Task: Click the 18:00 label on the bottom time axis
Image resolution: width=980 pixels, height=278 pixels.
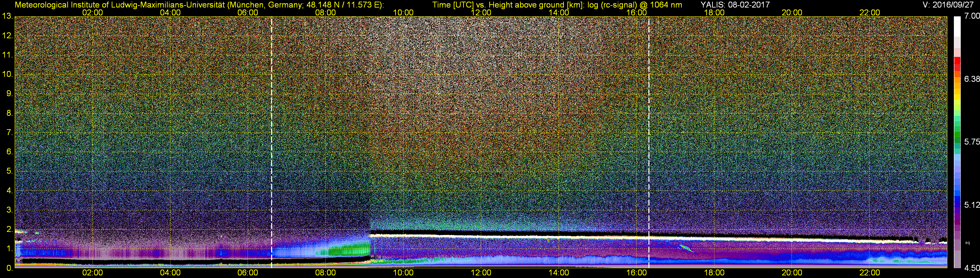Action: [x=714, y=273]
